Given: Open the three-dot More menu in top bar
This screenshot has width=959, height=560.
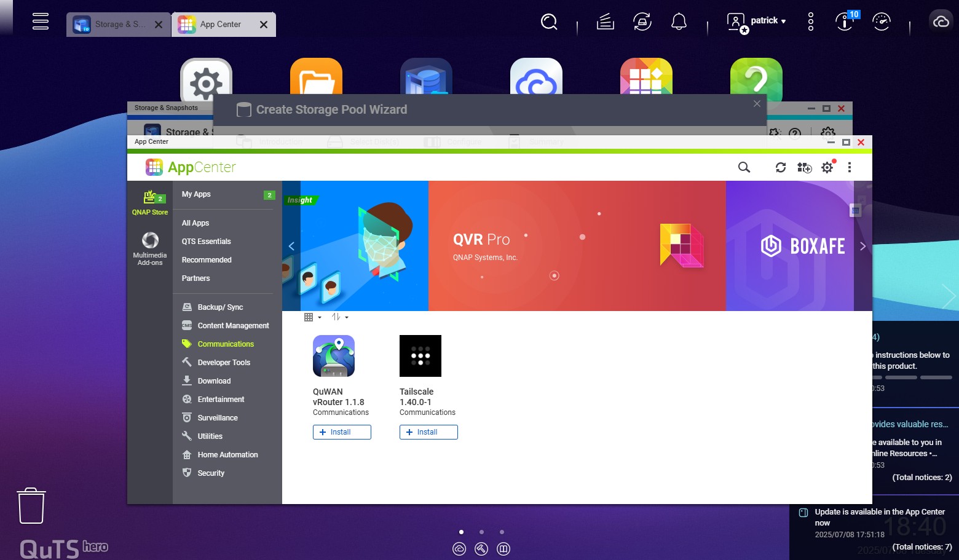Looking at the screenshot, I should (x=811, y=22).
